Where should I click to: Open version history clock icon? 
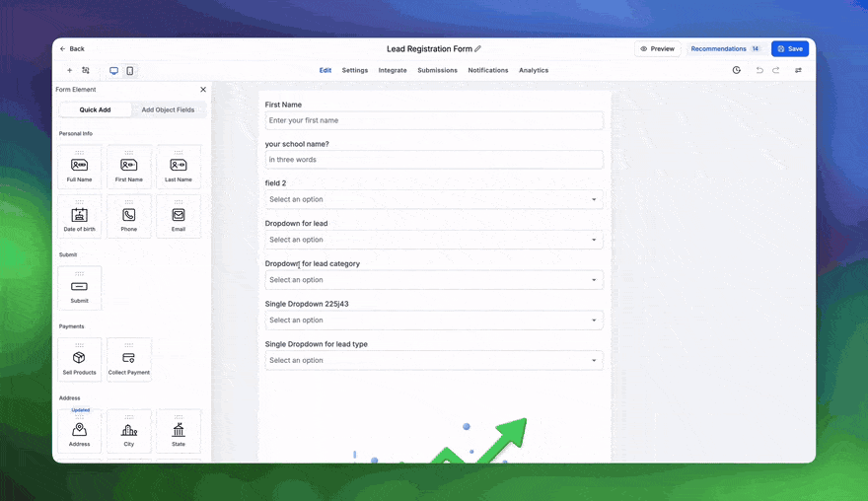click(736, 70)
